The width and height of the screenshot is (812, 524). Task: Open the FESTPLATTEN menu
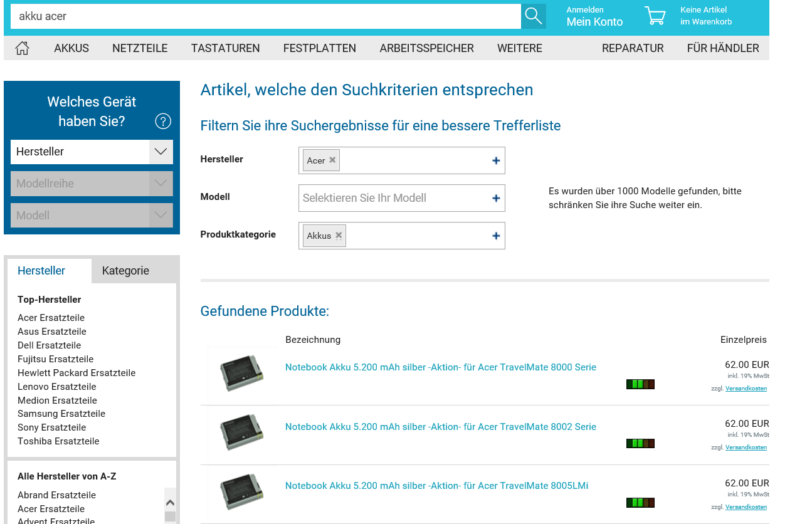320,48
